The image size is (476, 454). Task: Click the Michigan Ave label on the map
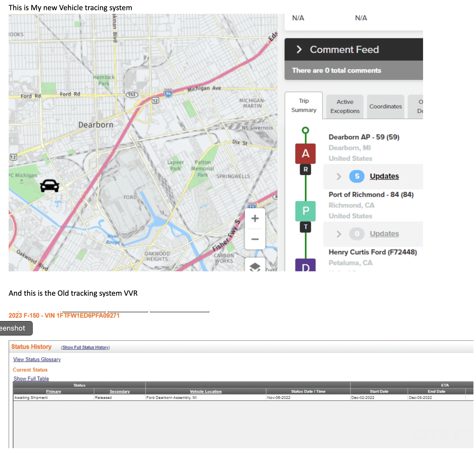click(204, 89)
